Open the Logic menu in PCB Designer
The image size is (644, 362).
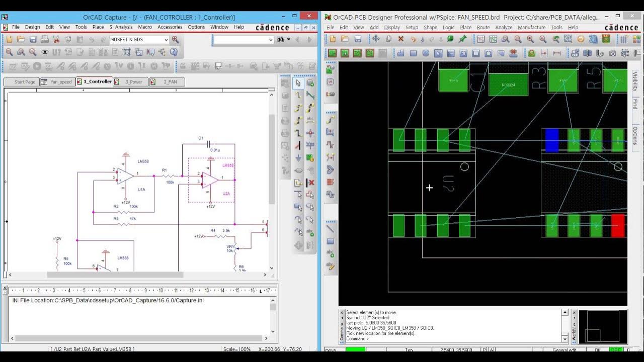(448, 28)
